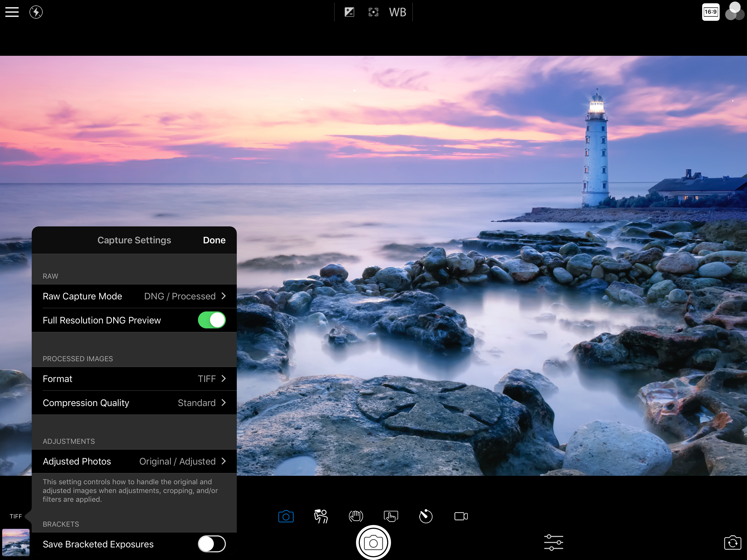The width and height of the screenshot is (747, 560).
Task: Switch to video recording mode
Action: click(x=461, y=516)
